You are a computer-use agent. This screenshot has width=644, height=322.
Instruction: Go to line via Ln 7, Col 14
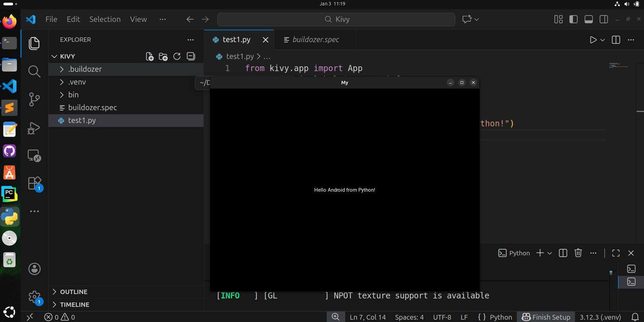pos(367,317)
